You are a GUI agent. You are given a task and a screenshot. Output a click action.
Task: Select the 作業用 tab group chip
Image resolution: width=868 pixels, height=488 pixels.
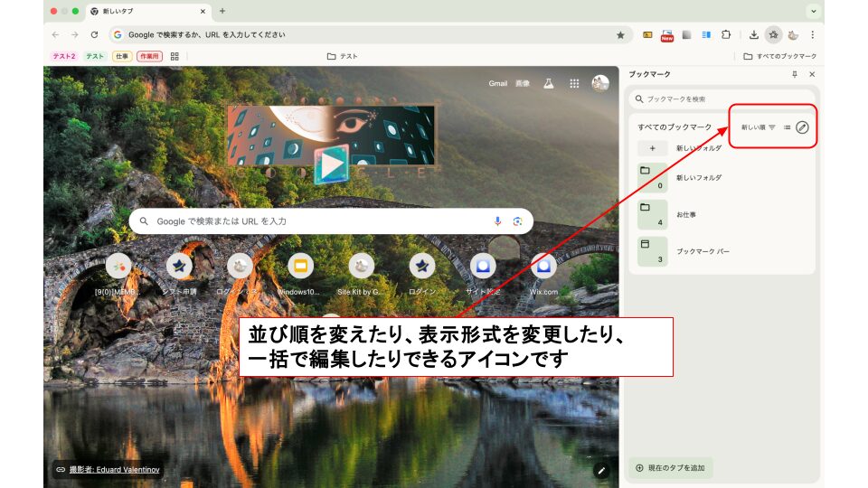[149, 56]
